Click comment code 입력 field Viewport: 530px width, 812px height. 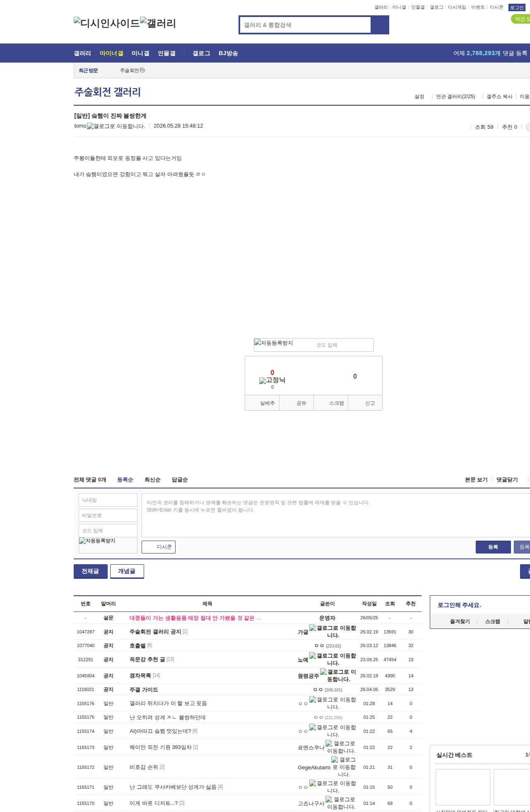(x=108, y=531)
